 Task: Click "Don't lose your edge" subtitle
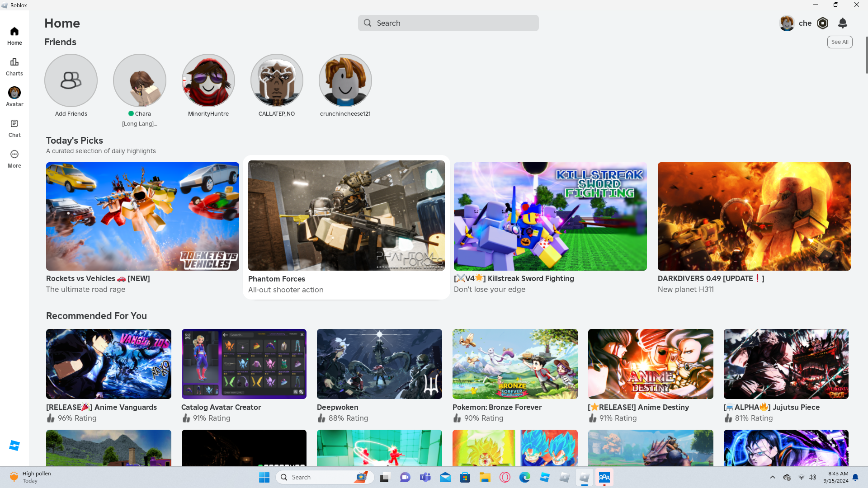click(490, 290)
